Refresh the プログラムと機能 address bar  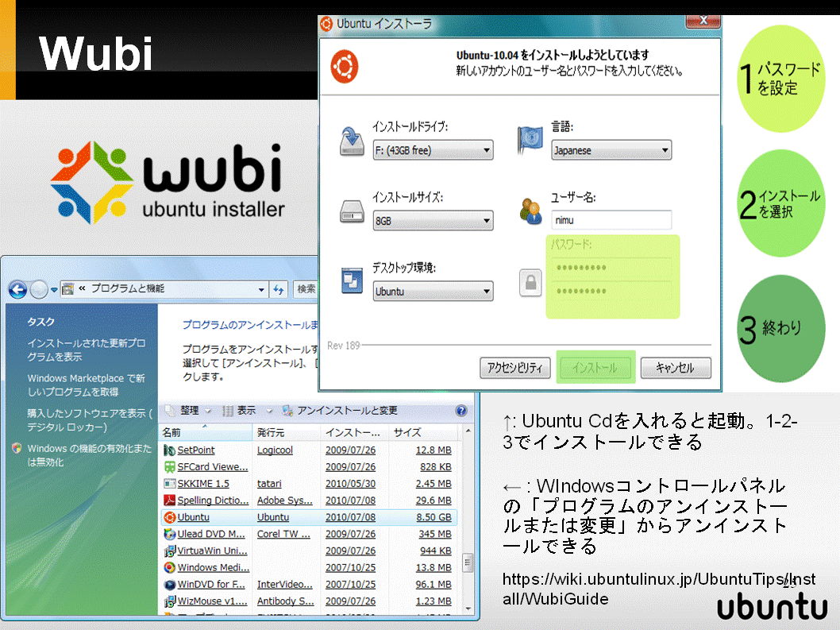click(x=279, y=289)
